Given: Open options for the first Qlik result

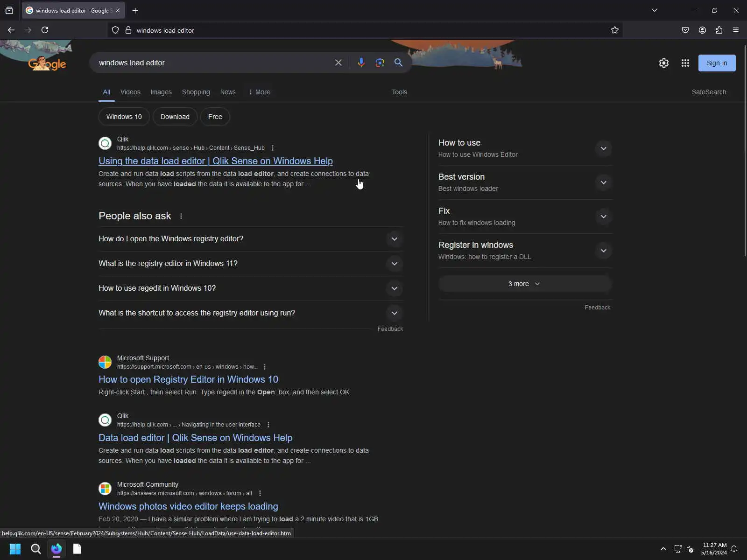Looking at the screenshot, I should click(273, 148).
